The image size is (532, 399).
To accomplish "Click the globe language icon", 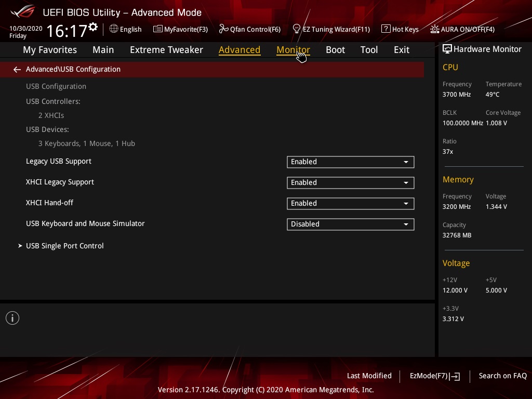I will click(x=114, y=29).
